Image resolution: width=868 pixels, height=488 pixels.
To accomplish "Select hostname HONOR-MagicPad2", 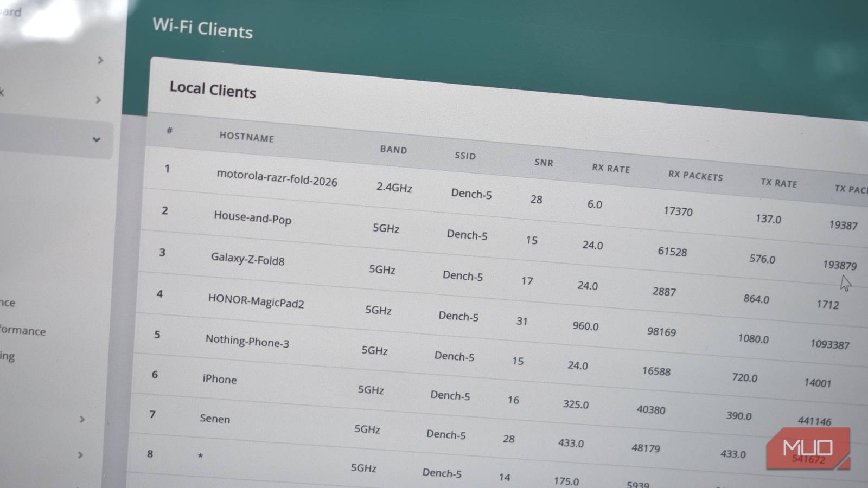I will [x=256, y=300].
